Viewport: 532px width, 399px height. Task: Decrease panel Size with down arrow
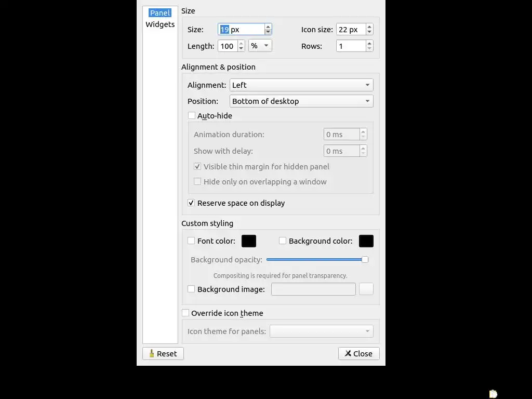coord(268,32)
